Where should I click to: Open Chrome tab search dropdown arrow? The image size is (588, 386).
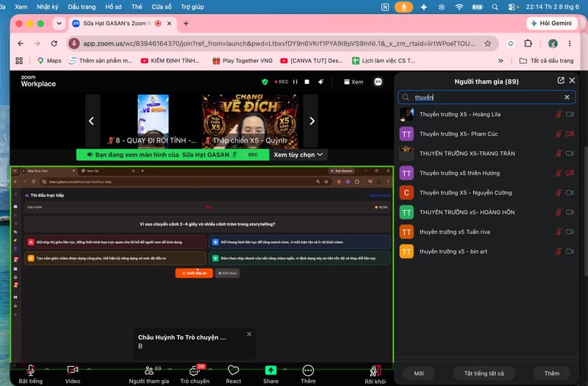coord(60,24)
